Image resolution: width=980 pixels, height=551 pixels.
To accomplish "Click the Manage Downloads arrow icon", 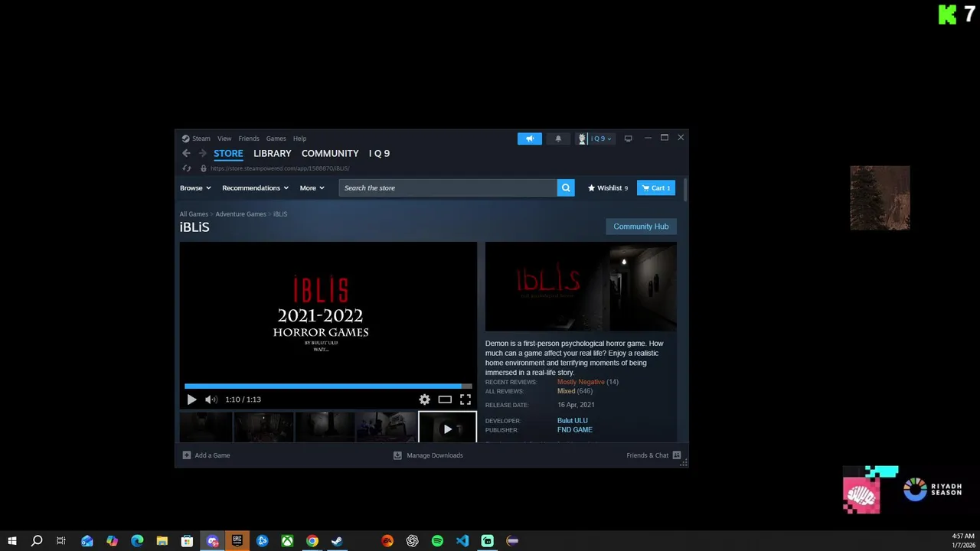I will click(397, 455).
